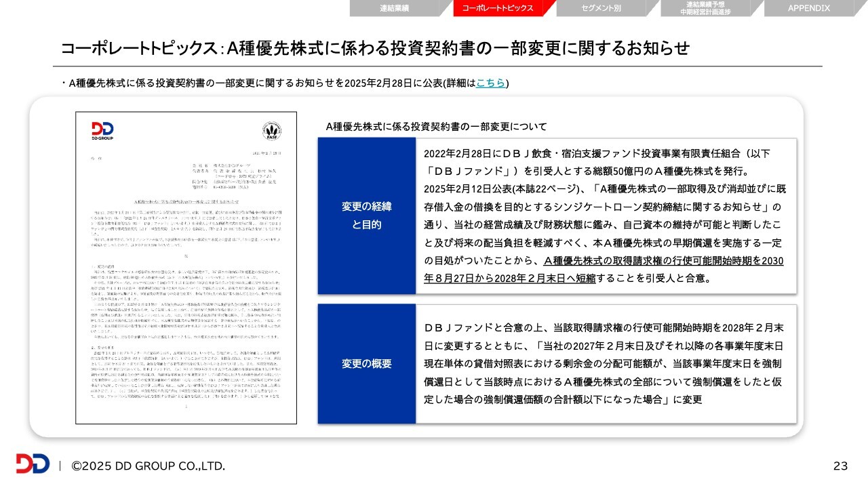Select the 変更の経緯と目的 blue label box

tap(367, 216)
